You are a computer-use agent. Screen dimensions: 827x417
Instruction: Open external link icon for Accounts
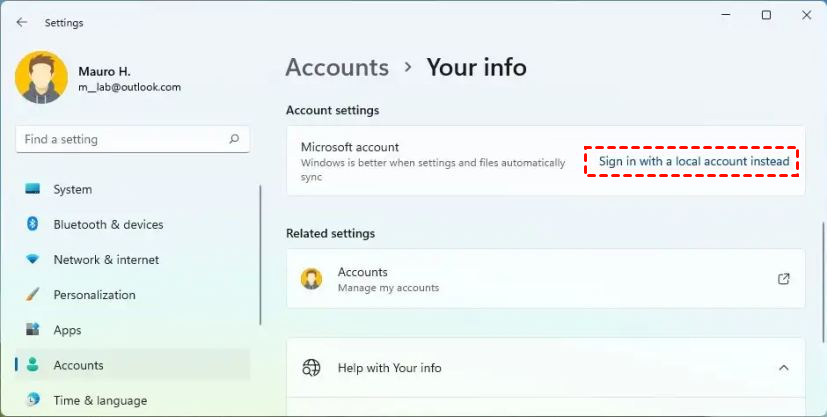(784, 279)
